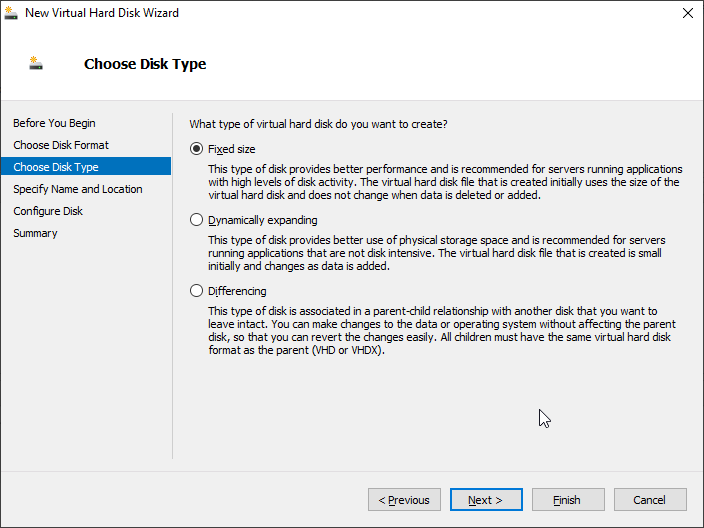Click the Choose Disk Type page heading

(145, 64)
